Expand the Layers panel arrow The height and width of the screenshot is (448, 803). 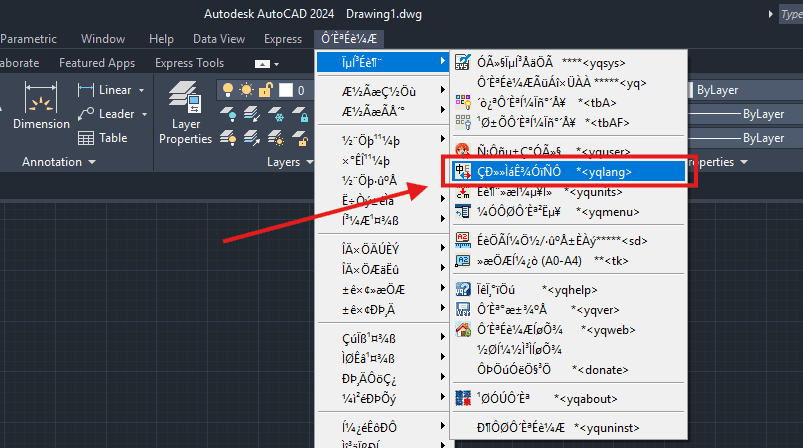click(309, 162)
